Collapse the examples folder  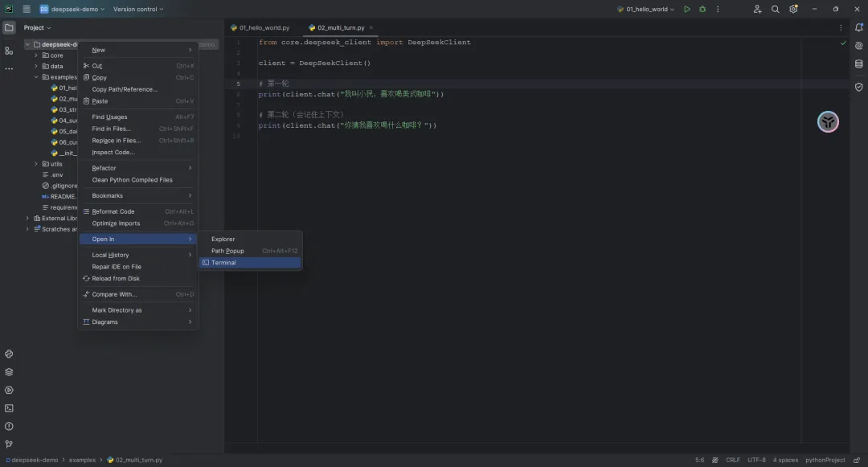pos(36,77)
